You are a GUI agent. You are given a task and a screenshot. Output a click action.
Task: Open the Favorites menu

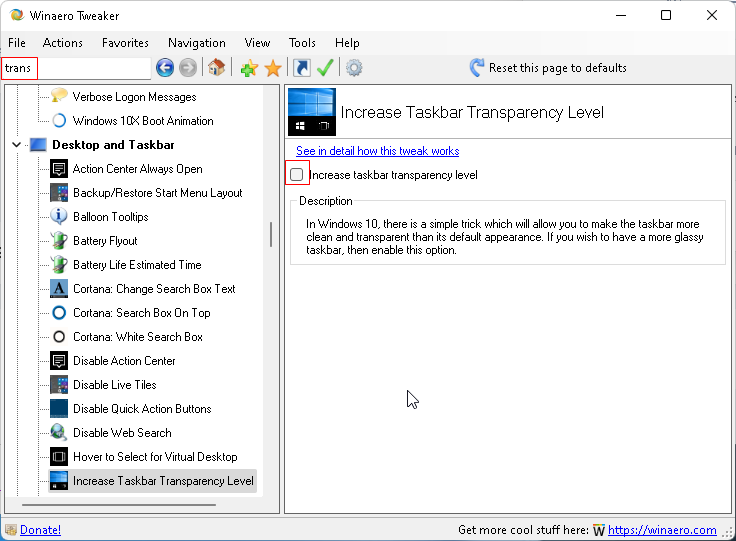[x=125, y=43]
